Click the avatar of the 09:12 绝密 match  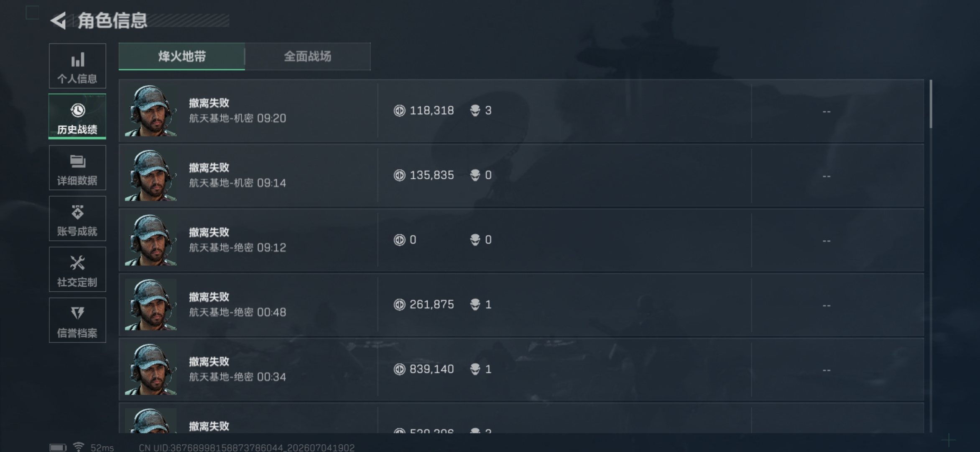click(151, 240)
